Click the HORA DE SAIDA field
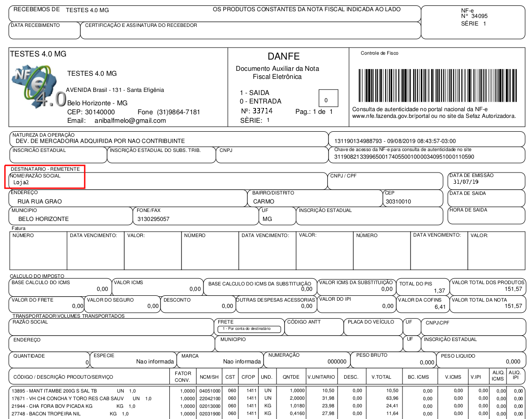 point(486,215)
